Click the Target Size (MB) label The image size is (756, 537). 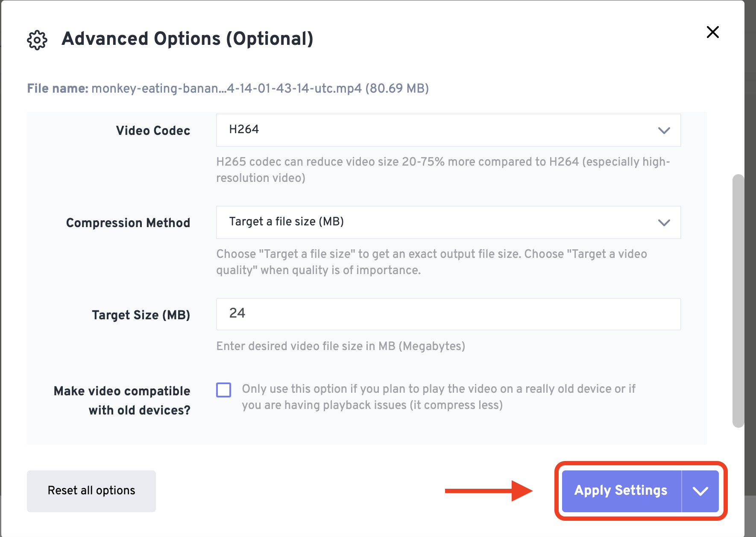click(x=141, y=315)
